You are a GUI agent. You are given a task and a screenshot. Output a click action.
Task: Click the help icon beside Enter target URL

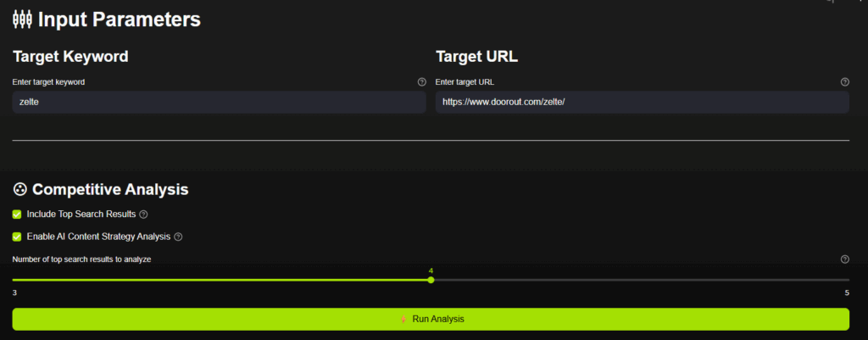pyautogui.click(x=845, y=82)
